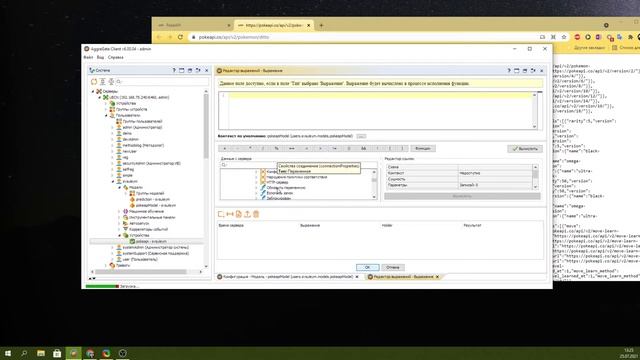
Task: Click the trash delete icon above the results table
Action: [256, 214]
